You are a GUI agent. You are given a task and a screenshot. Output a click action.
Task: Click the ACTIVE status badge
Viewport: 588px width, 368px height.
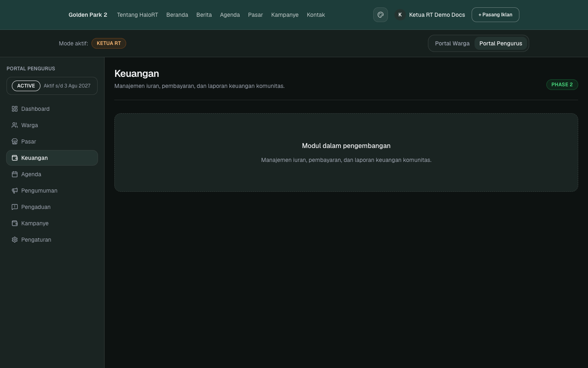26,86
